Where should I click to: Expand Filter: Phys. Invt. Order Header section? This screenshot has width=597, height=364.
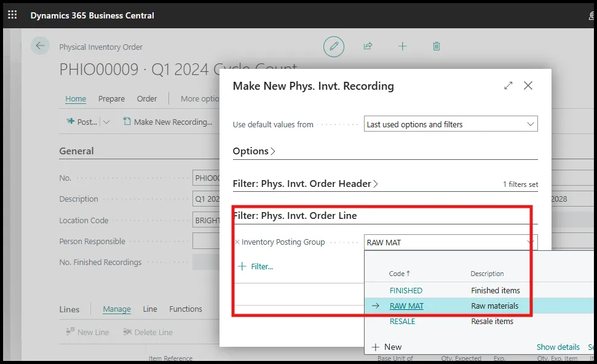pyautogui.click(x=306, y=183)
